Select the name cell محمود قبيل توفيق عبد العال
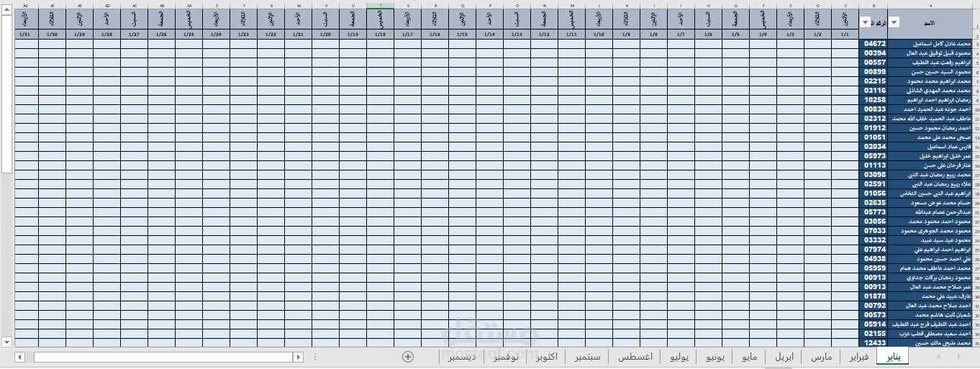 931,53
